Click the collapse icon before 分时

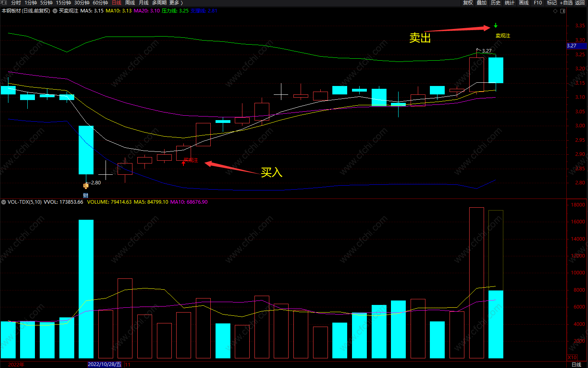[4, 3]
